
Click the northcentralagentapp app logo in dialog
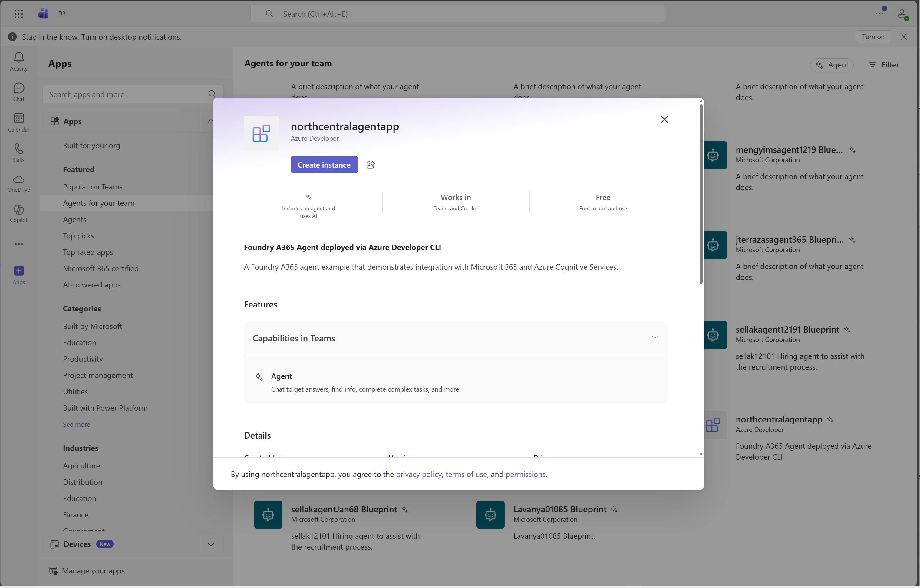point(261,133)
